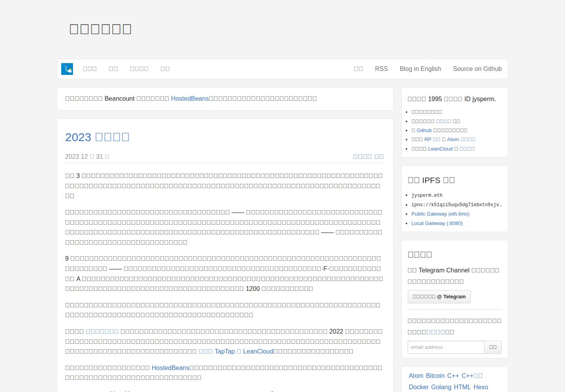Viewport: 565px width, 392px height.
Task: Open Source on Github link
Action: 477,69
